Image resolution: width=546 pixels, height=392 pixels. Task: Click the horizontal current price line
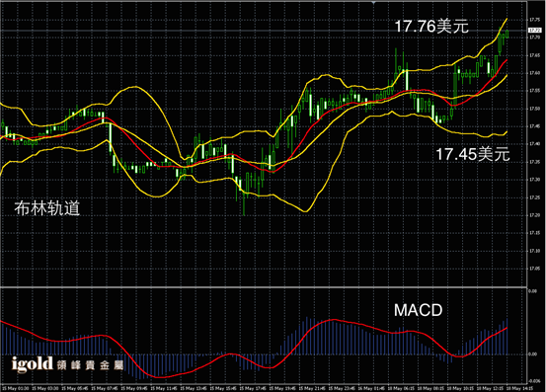(264, 31)
